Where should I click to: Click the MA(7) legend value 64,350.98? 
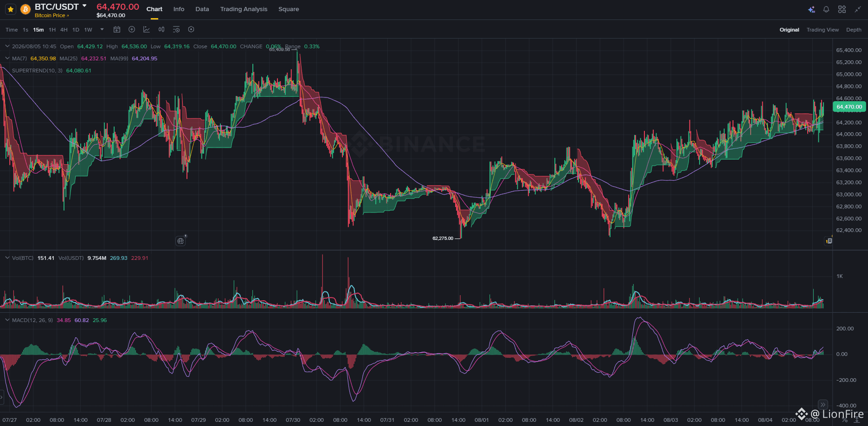(x=43, y=58)
